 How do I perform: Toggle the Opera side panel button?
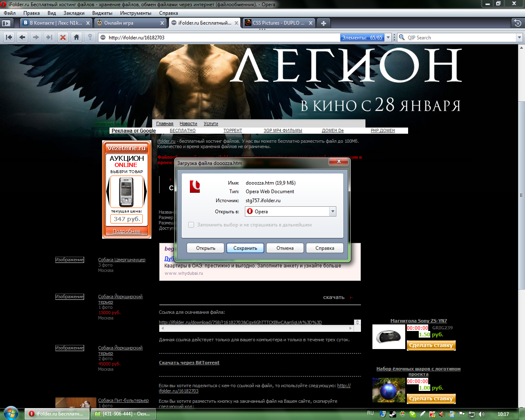point(6,23)
